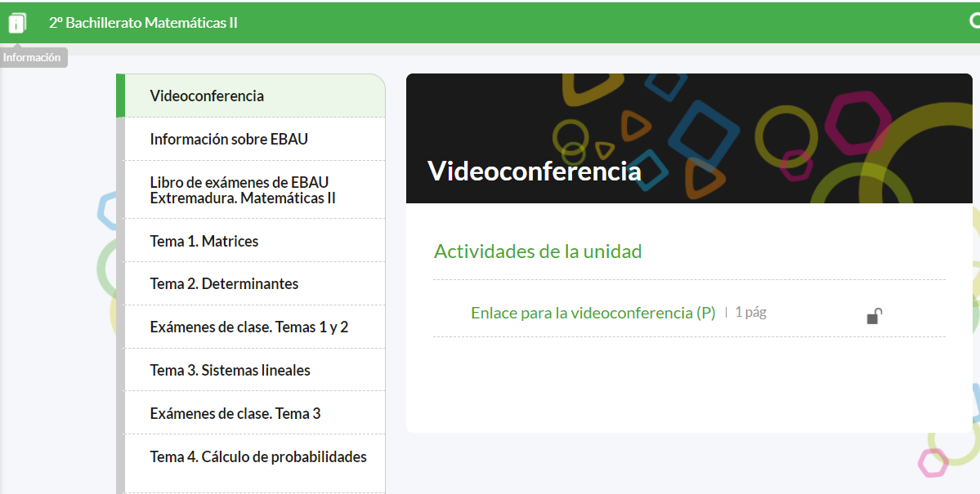This screenshot has height=494, width=980.
Task: Click the unlocked padlock icon beside Enlace para la videoconferencia
Action: point(875,317)
